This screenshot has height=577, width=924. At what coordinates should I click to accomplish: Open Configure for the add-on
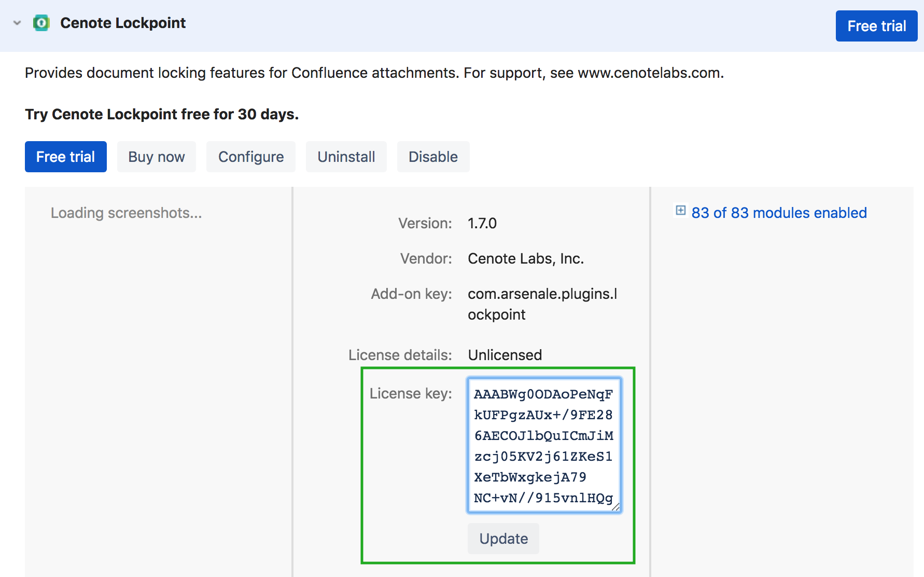pyautogui.click(x=251, y=157)
